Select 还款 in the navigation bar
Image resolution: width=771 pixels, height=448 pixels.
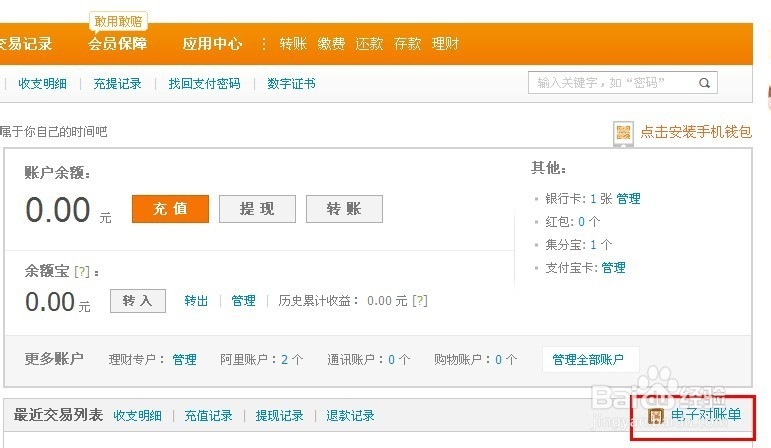369,44
